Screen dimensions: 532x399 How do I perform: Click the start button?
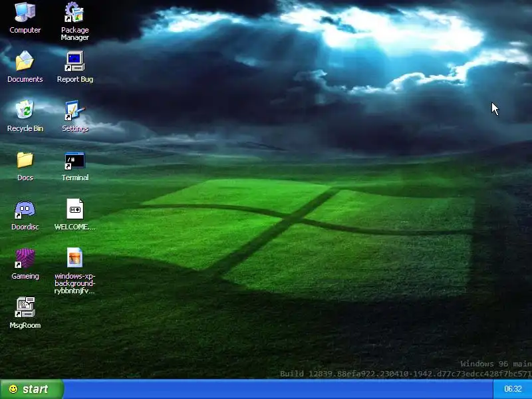coord(31,389)
